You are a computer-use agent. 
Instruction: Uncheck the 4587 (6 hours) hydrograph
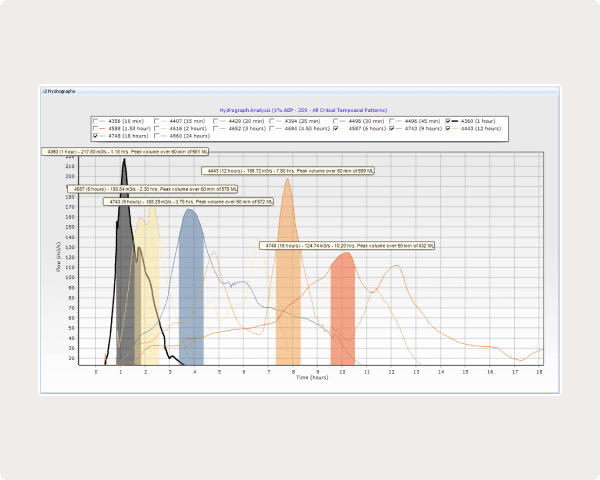click(x=336, y=128)
